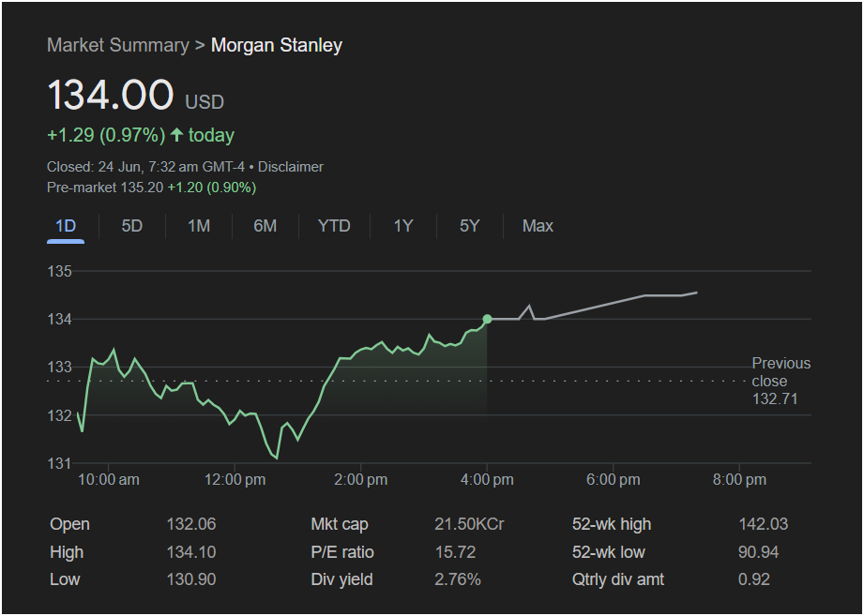The height and width of the screenshot is (616, 864).
Task: Click the 134.00 current price
Action: pyautogui.click(x=111, y=95)
